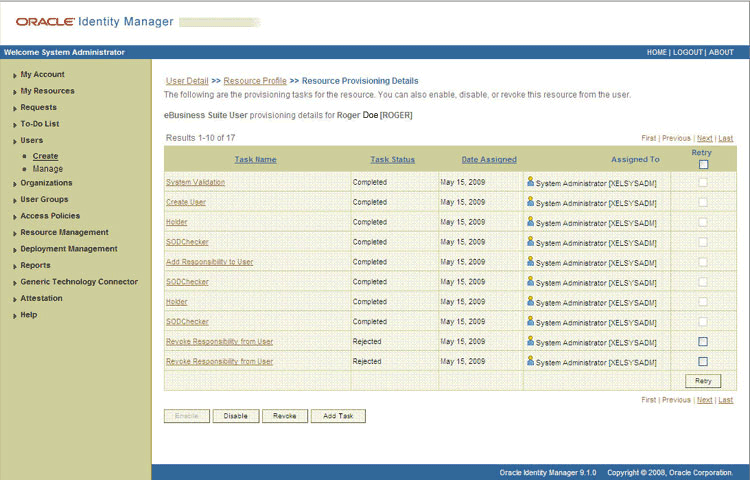Click the Retry button under table

[x=703, y=381]
